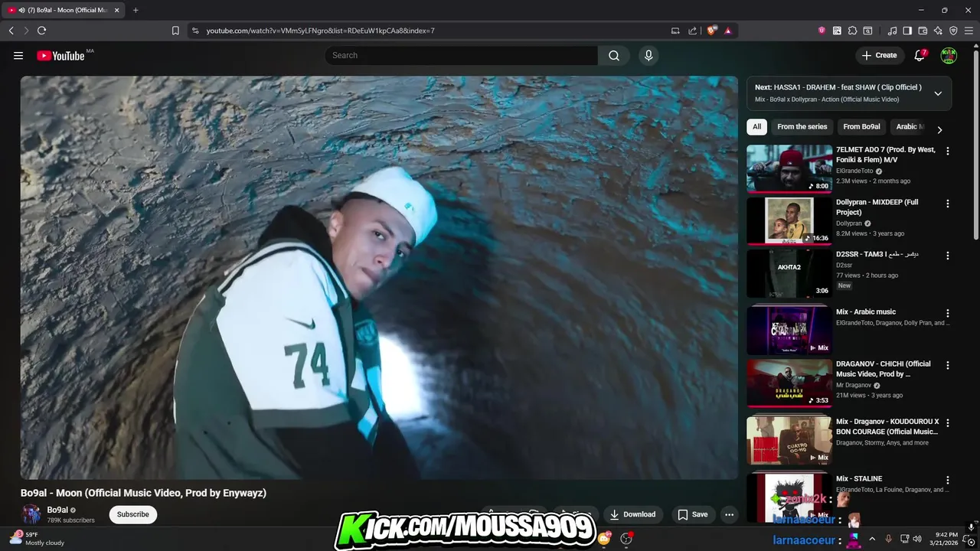The width and height of the screenshot is (980, 551).
Task: Show hidden system tray icons
Action: 871,539
